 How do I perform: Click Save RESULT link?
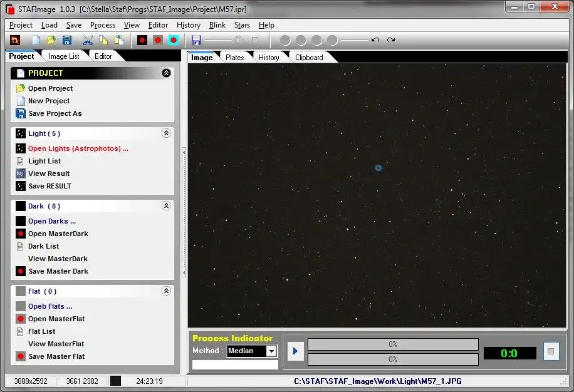[x=50, y=186]
